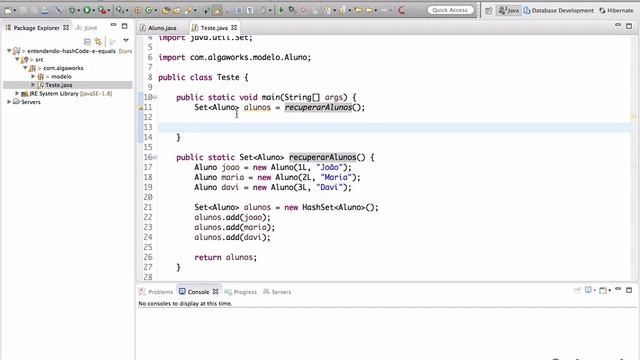The height and width of the screenshot is (360, 640).
Task: Click the Display Selected Console icon
Action: pyautogui.click(x=588, y=290)
